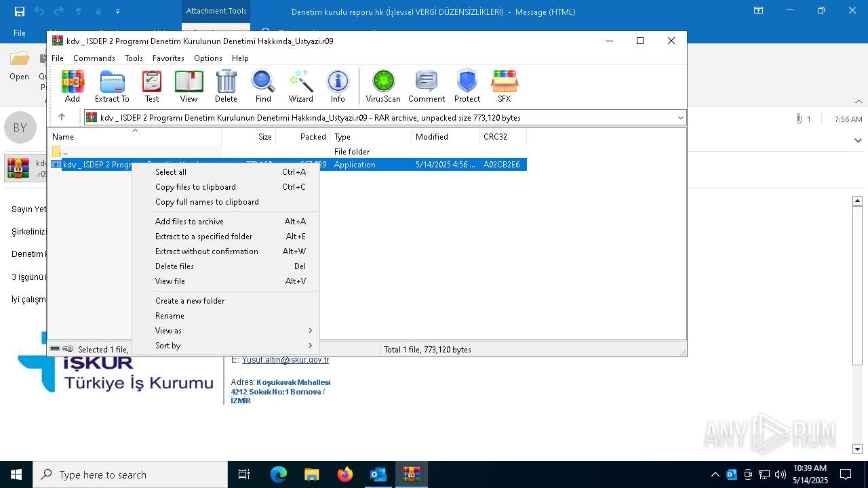The height and width of the screenshot is (488, 868).
Task: Choose Extract without confirmation
Action: click(225, 251)
